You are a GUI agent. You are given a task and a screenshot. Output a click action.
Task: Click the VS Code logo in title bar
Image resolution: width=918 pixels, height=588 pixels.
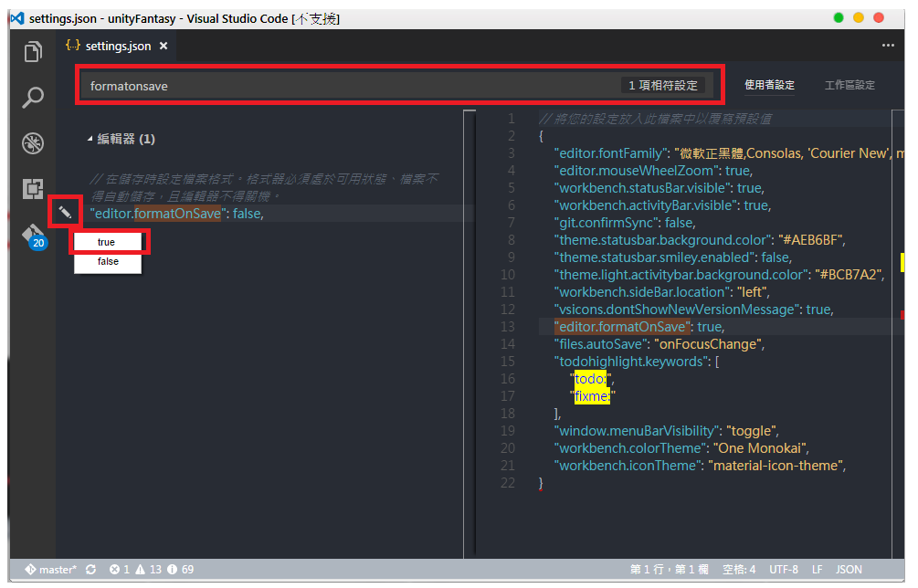17,18
